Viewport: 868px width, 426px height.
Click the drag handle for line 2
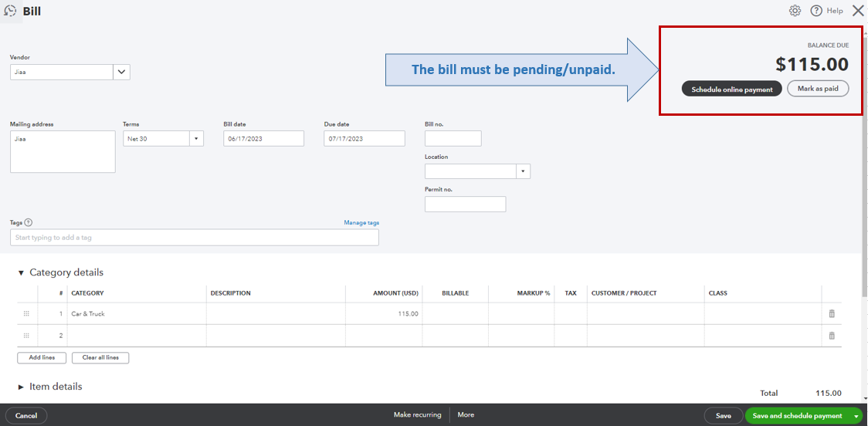26,336
